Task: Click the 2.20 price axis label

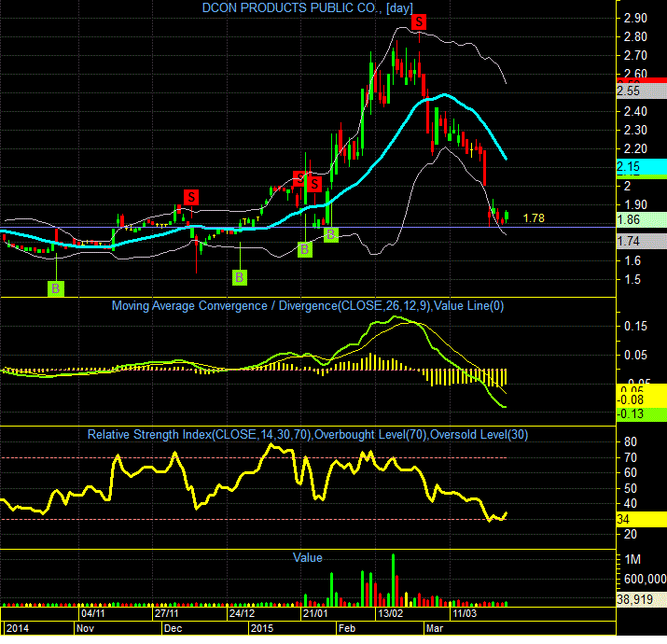Action: (x=635, y=149)
